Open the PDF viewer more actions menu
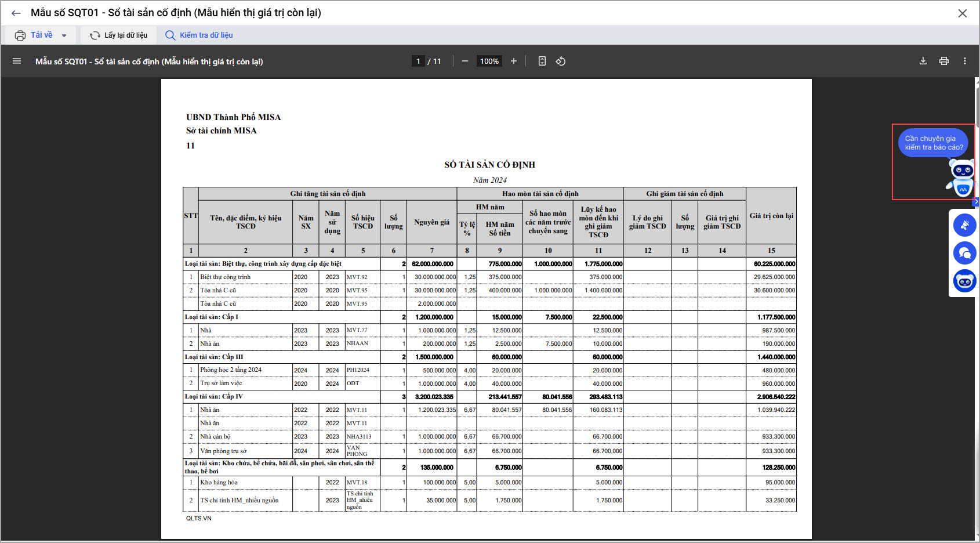 pos(964,61)
